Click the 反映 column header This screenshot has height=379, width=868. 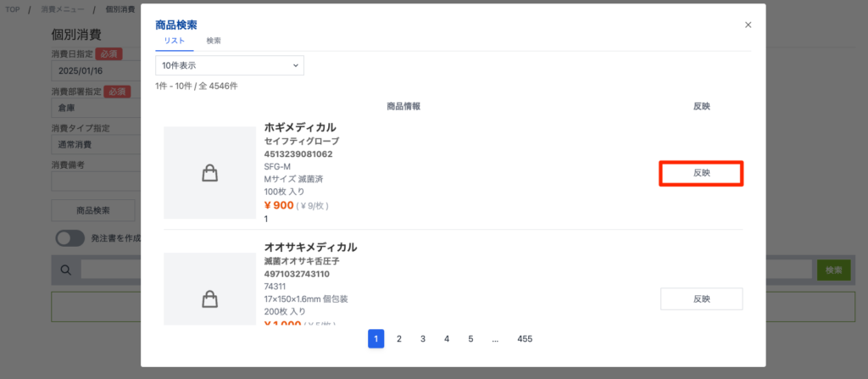coord(701,106)
